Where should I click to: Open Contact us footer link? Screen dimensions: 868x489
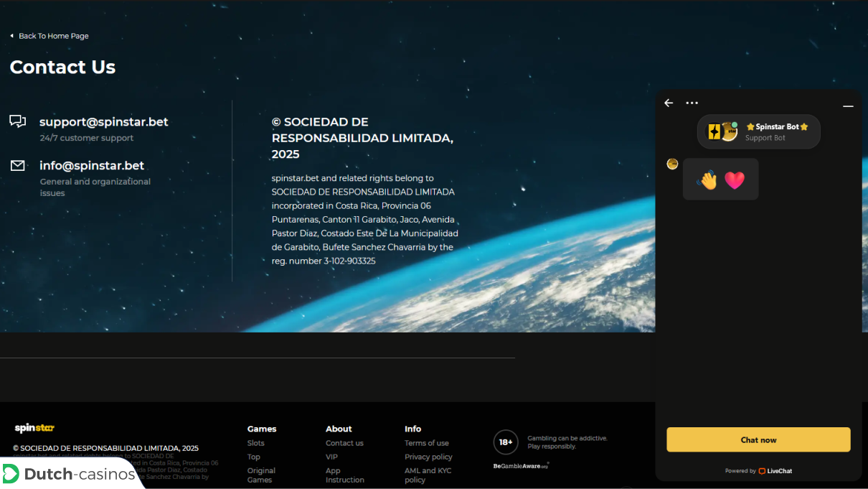pyautogui.click(x=344, y=443)
